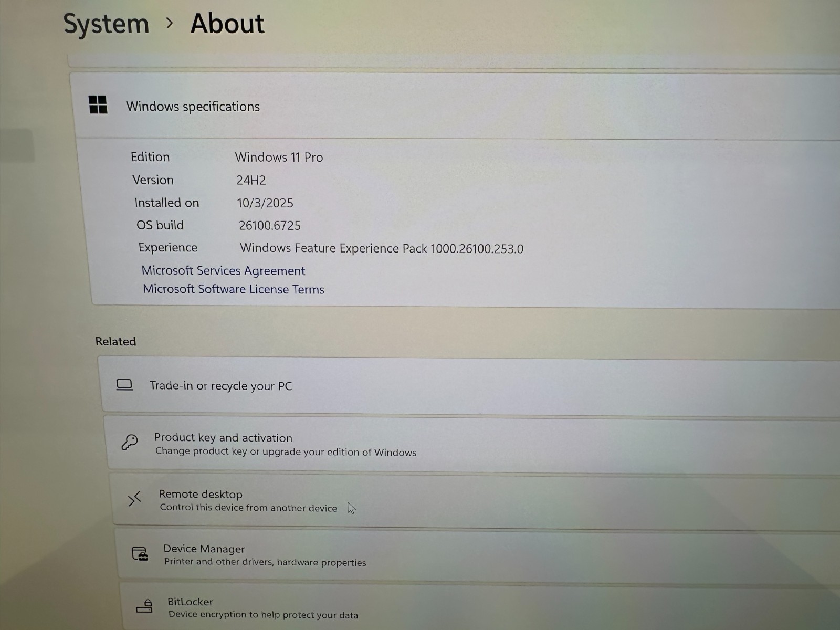This screenshot has width=840, height=630.
Task: Click 'Printer and other drivers, hardware properties' text
Action: 265,562
